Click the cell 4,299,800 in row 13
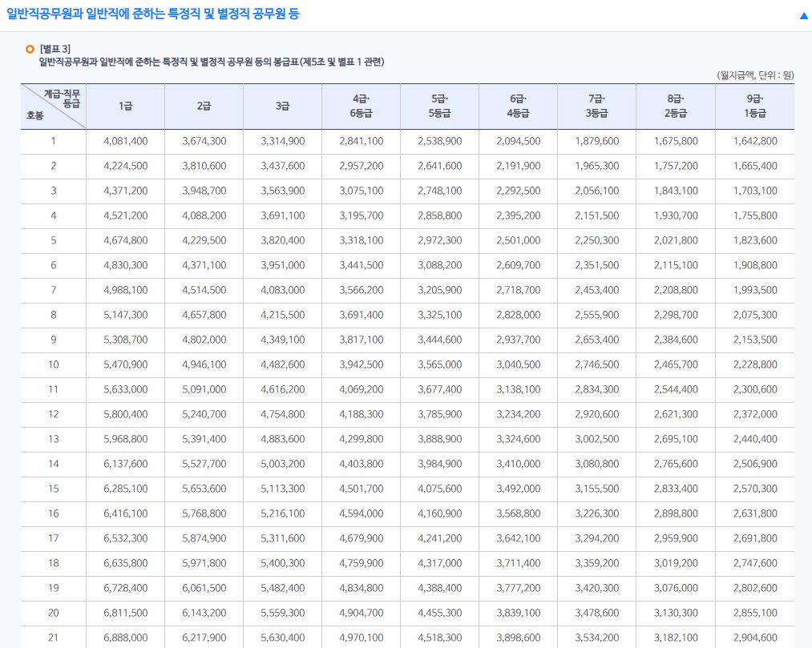Image resolution: width=812 pixels, height=648 pixels. (361, 440)
